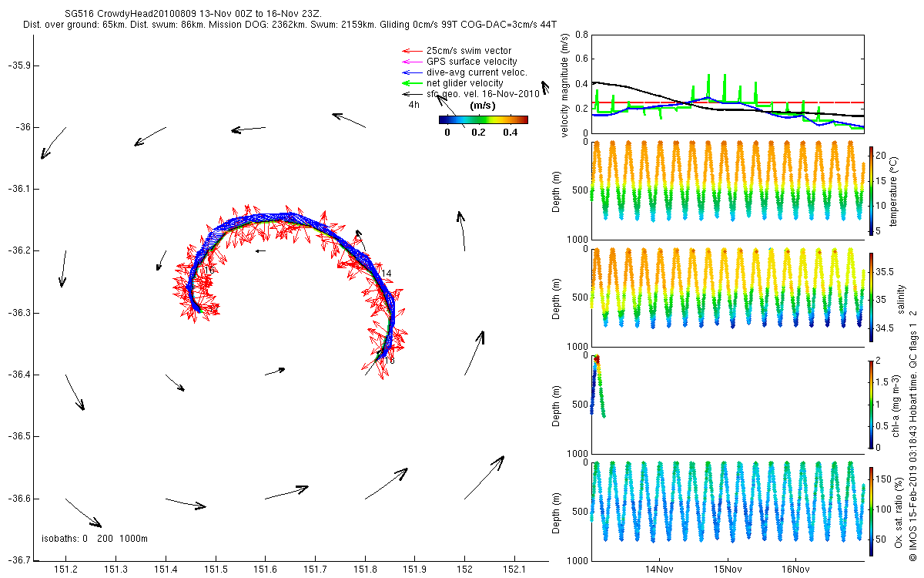
Task: Click the 151.5 longitude tick label
Action: (216, 570)
